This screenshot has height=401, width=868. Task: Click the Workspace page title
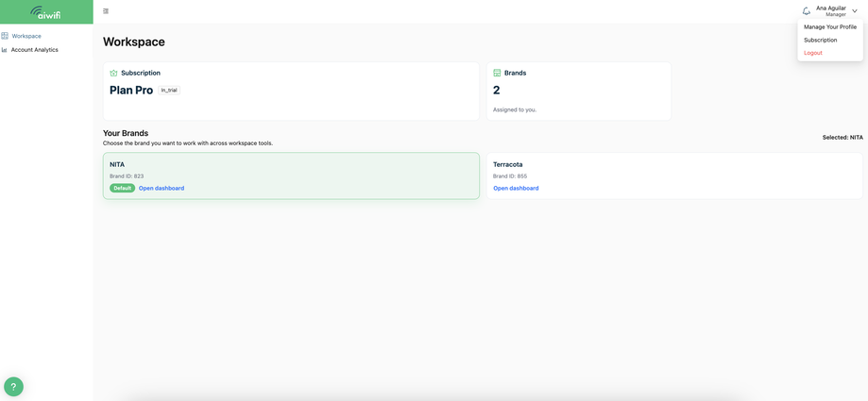[134, 42]
